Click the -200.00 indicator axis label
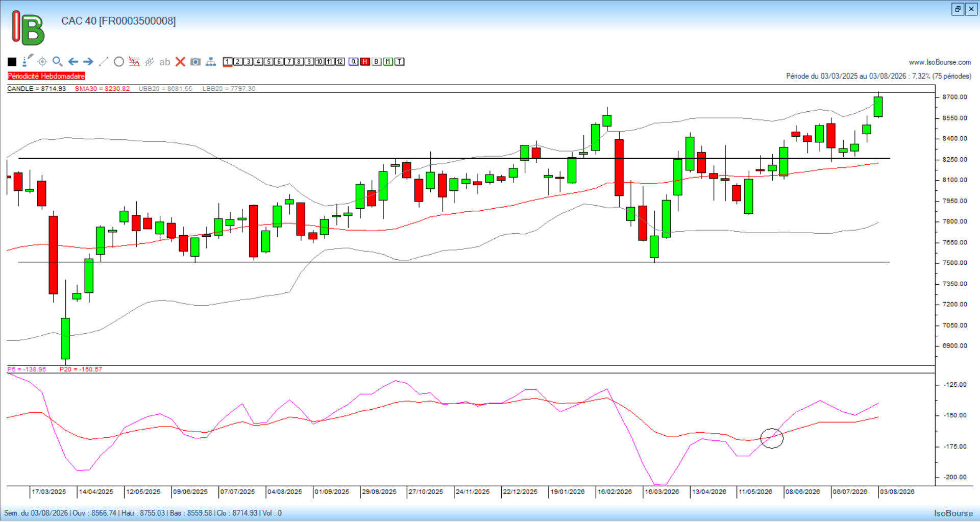The height and width of the screenshot is (522, 980). 954,477
